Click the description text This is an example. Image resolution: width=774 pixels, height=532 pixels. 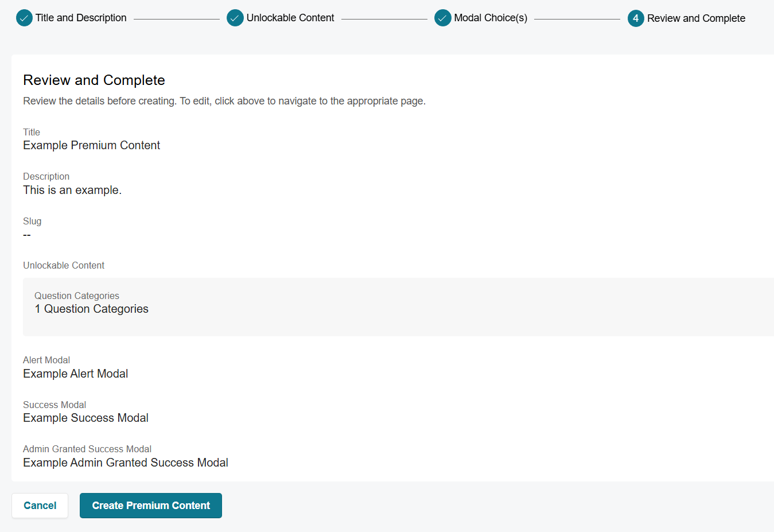(72, 191)
